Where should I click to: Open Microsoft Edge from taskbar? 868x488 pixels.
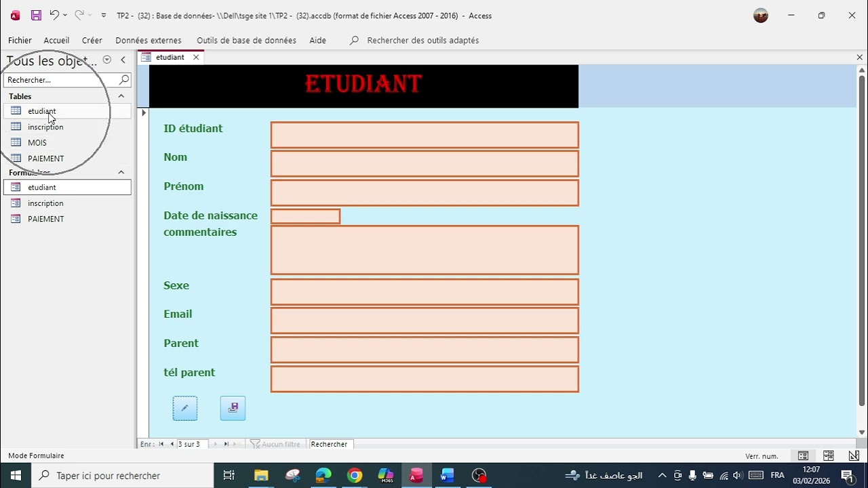pos(323,475)
